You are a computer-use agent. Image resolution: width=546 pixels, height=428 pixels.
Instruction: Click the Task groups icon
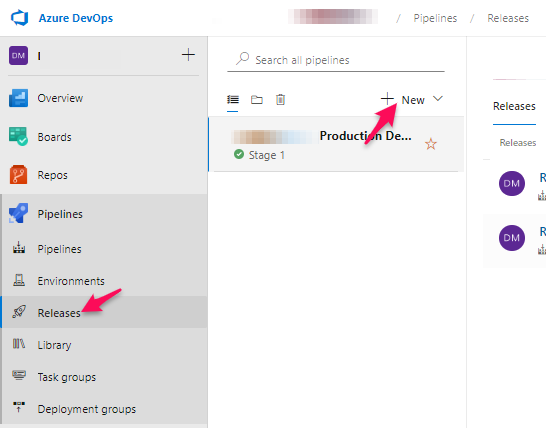pos(19,375)
